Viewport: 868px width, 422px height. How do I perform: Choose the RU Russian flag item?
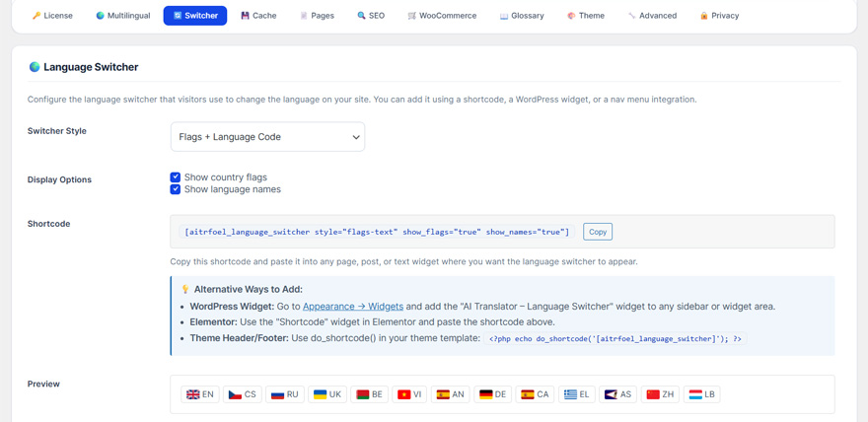pos(284,394)
